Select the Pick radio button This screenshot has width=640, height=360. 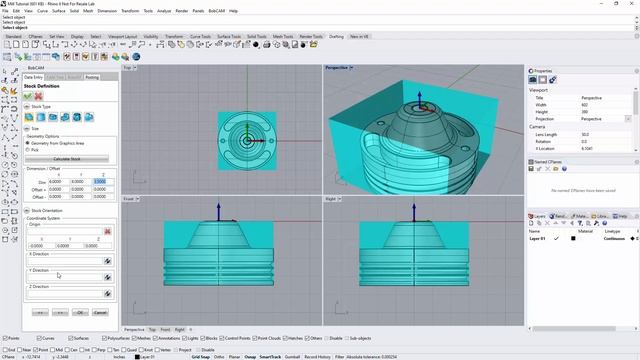[28, 150]
